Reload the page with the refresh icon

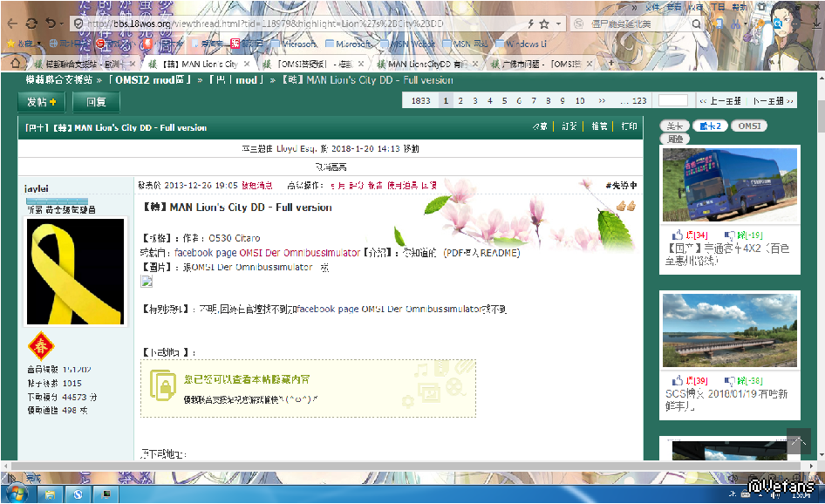31,24
